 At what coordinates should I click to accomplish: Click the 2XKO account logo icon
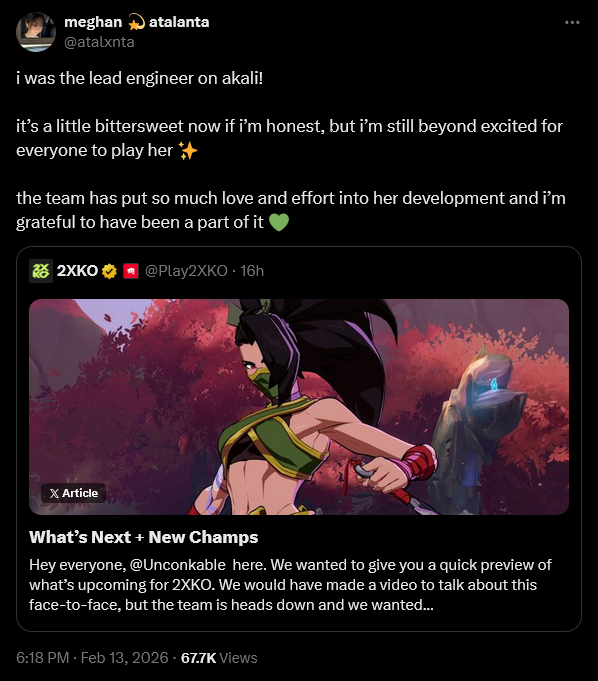click(41, 271)
